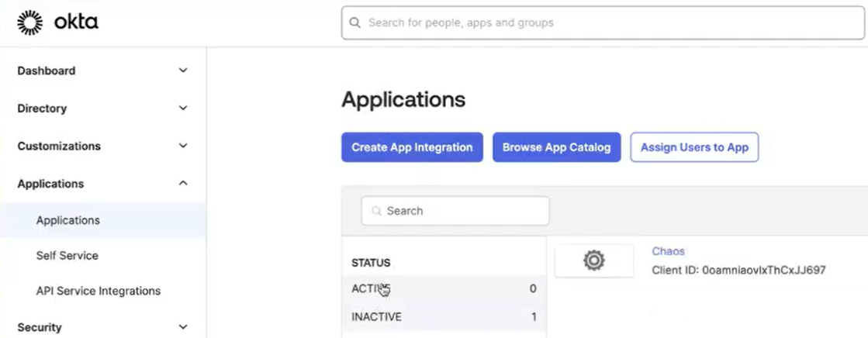
Task: Select the Applications sidebar section header
Action: [51, 184]
